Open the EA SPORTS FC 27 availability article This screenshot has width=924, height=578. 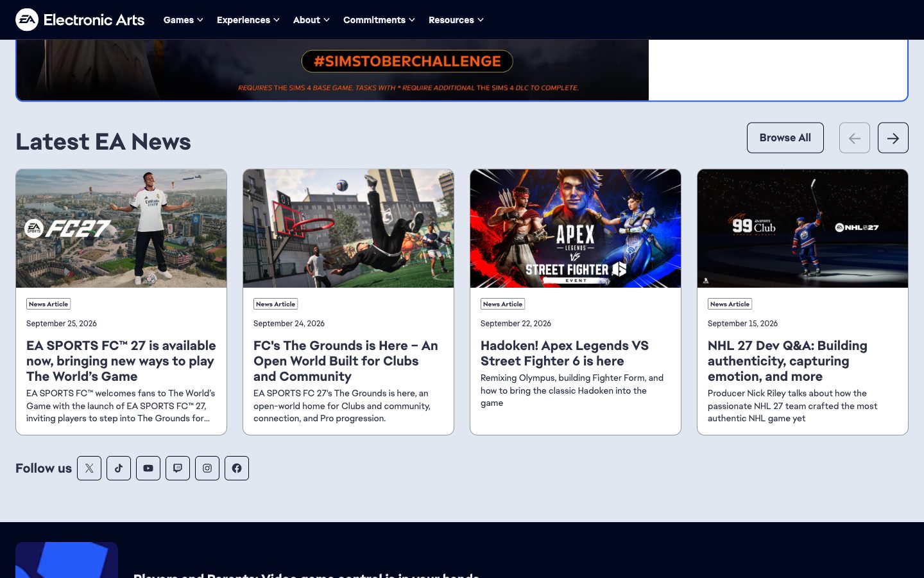(121, 361)
